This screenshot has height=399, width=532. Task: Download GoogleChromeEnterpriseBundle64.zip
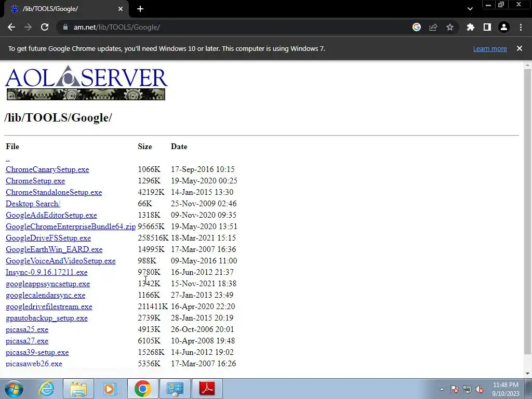click(x=71, y=227)
